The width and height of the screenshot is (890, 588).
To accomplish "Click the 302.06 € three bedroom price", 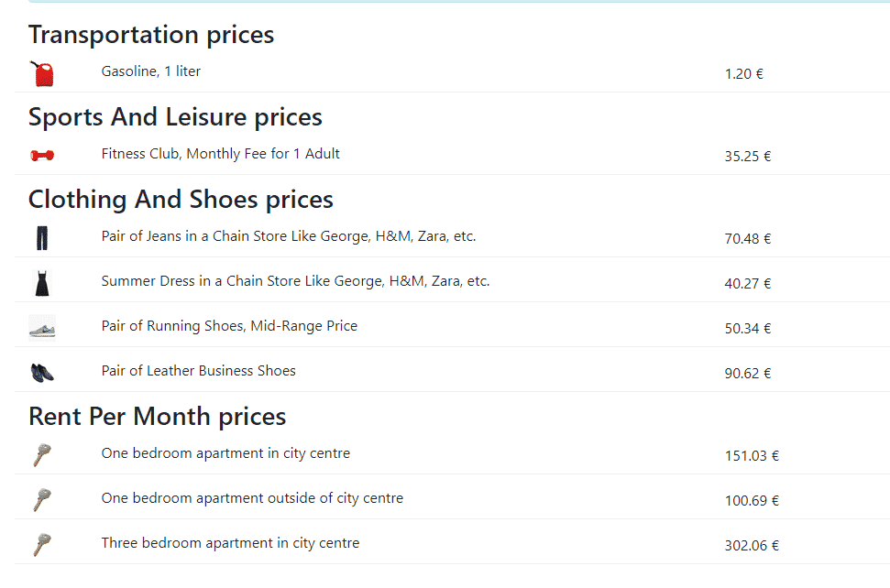I will [752, 546].
